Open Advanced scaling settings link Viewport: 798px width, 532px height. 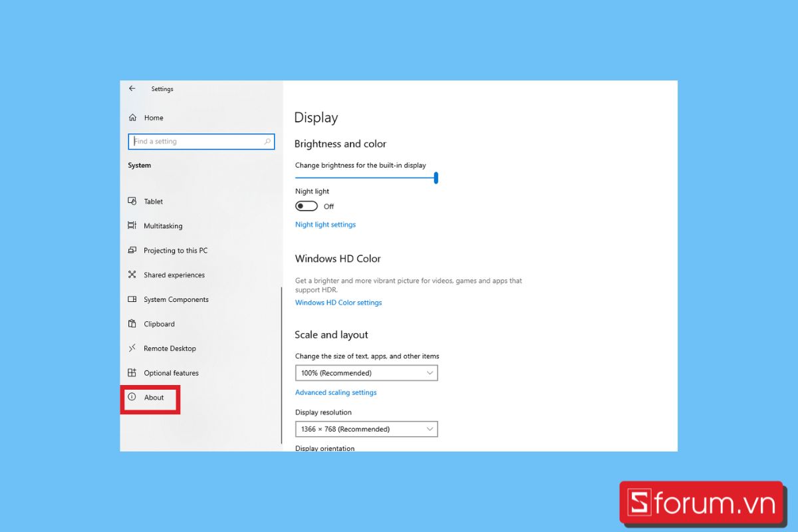[336, 392]
